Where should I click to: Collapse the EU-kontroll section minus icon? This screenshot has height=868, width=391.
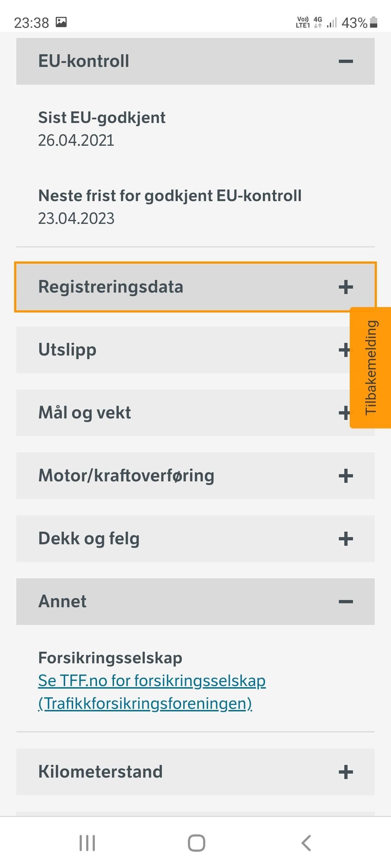(346, 61)
